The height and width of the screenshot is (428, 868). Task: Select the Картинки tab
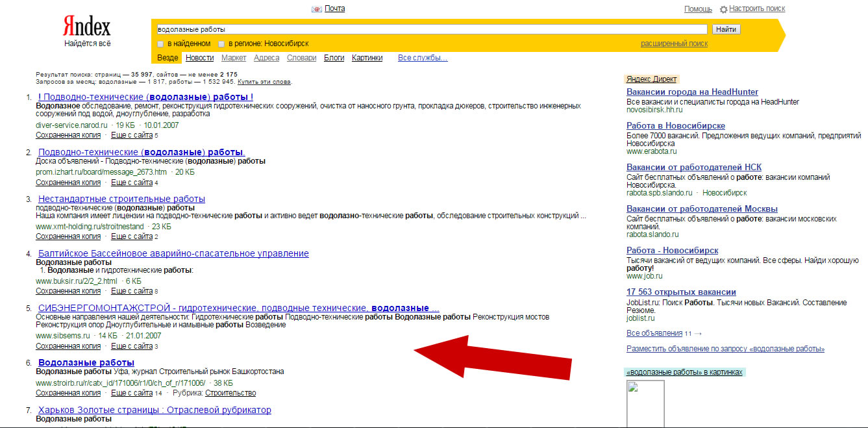[367, 58]
